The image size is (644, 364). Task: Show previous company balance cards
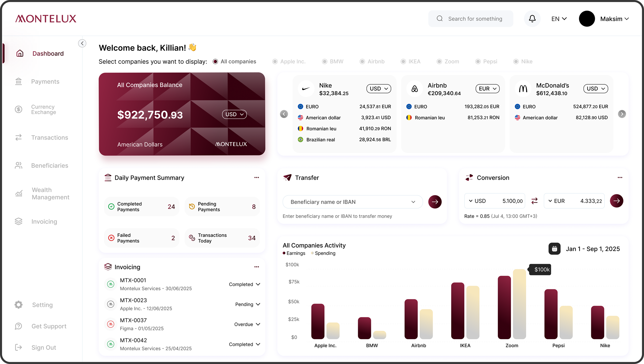(x=284, y=114)
